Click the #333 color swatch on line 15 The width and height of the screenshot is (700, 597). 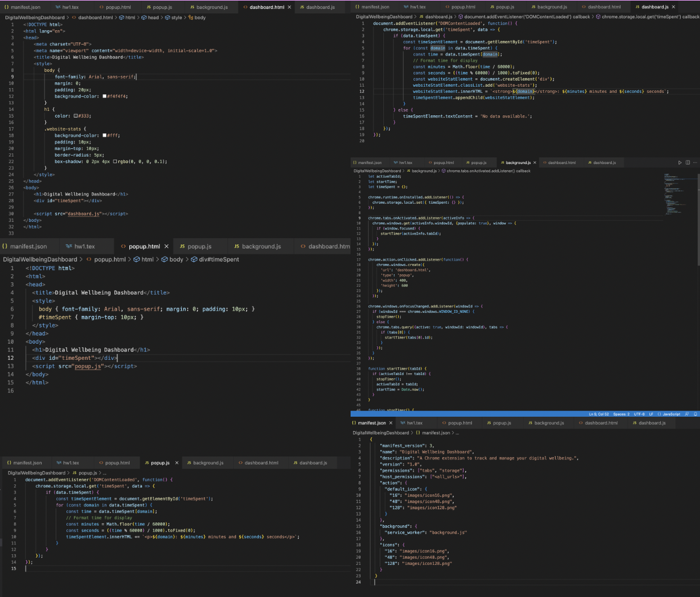coord(76,116)
